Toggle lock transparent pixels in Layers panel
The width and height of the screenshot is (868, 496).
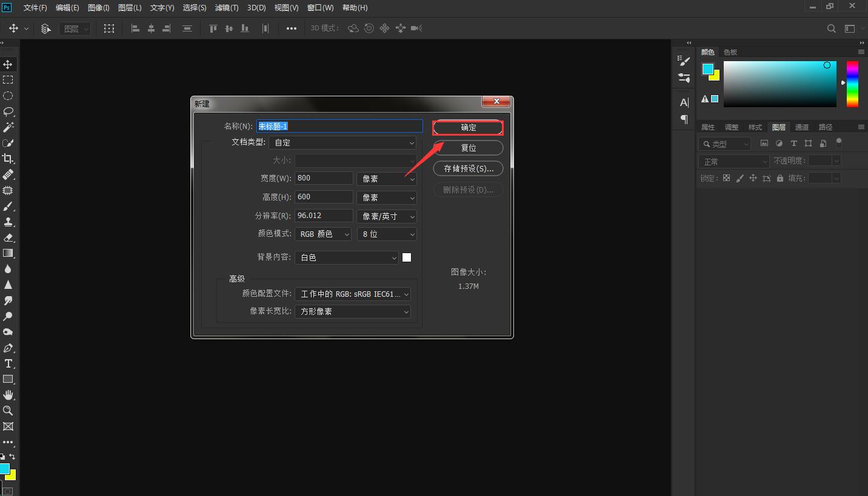coord(726,178)
